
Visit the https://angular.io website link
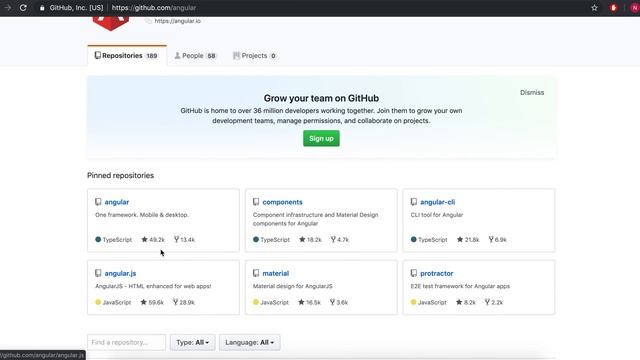(178, 21)
